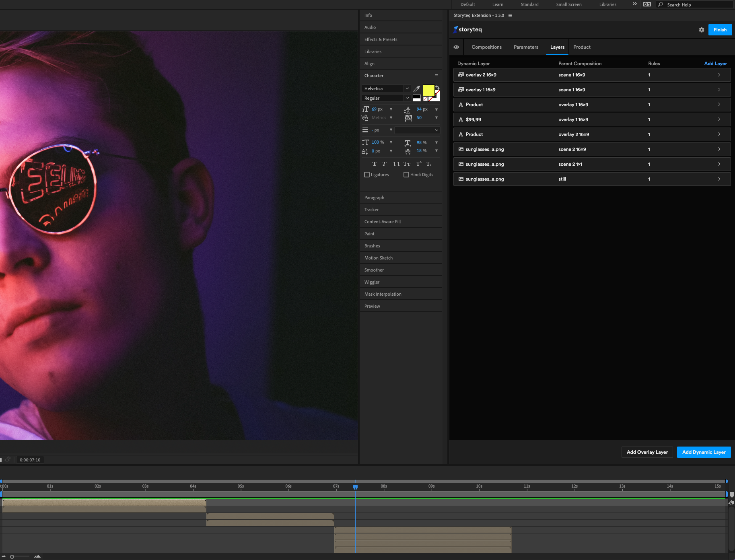Open the Compositions tab
Image resolution: width=735 pixels, height=560 pixels.
[x=486, y=47]
